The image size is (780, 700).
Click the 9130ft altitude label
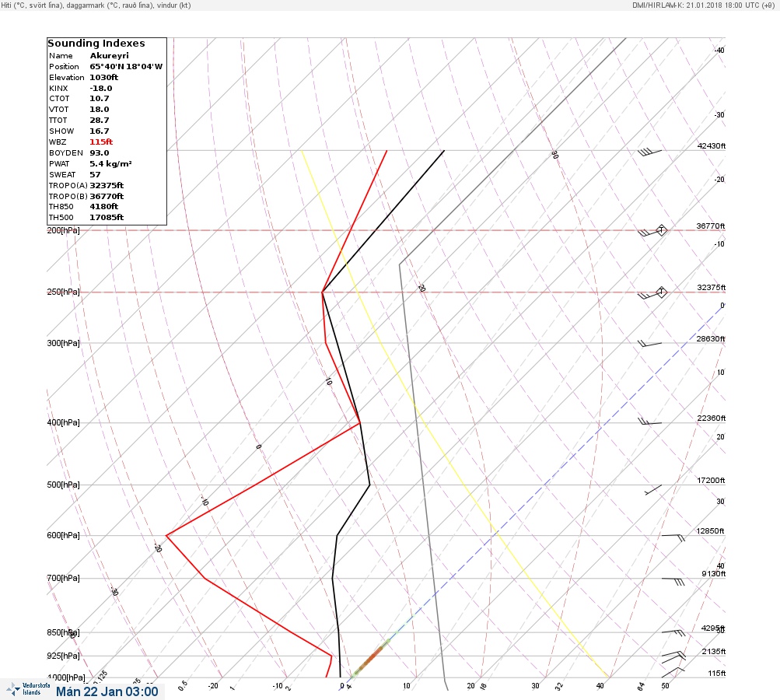[x=714, y=574]
